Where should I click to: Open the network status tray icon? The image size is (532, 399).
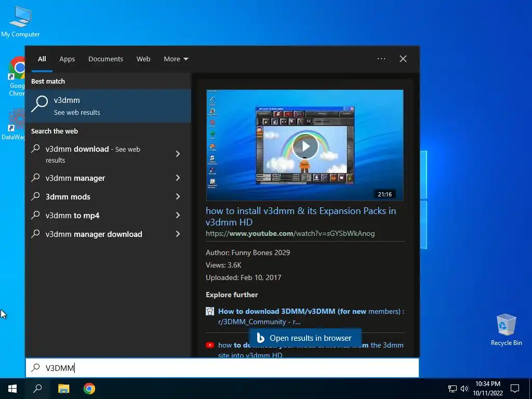pos(453,389)
